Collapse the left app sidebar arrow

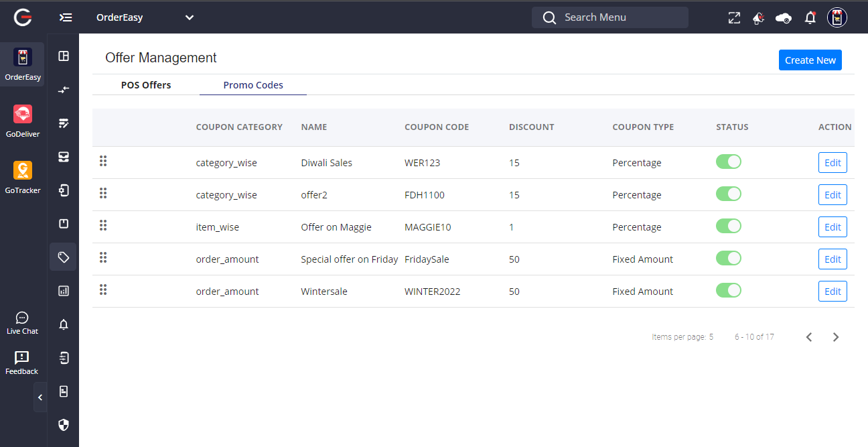point(40,397)
